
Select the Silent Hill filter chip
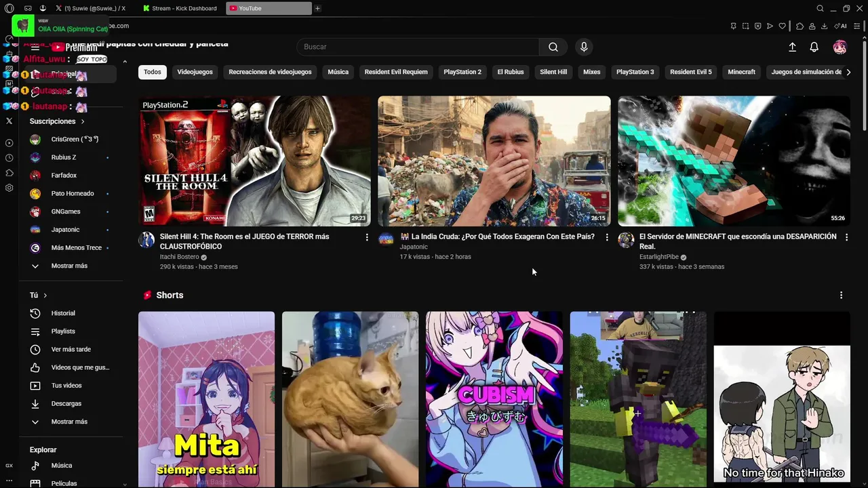pos(553,72)
